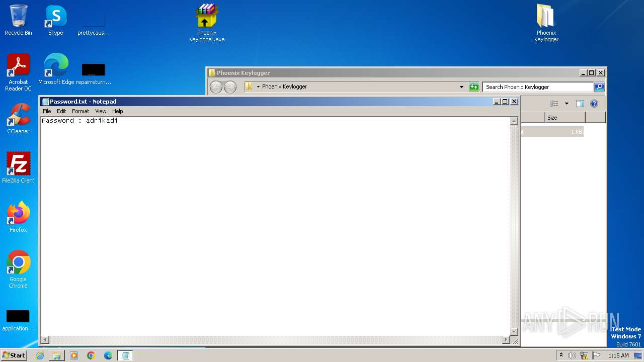Launch Skype from the desktop
Viewport: 644px width, 362px height.
(55, 20)
